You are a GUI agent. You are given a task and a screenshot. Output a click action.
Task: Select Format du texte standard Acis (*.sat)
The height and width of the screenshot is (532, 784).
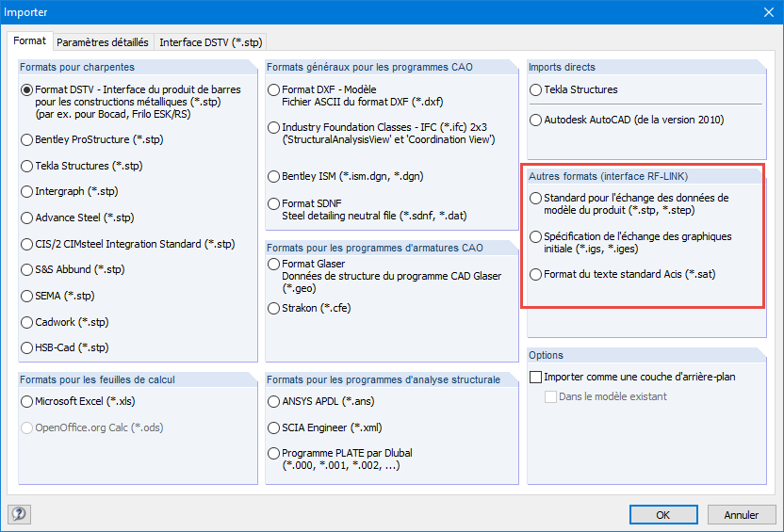[536, 275]
